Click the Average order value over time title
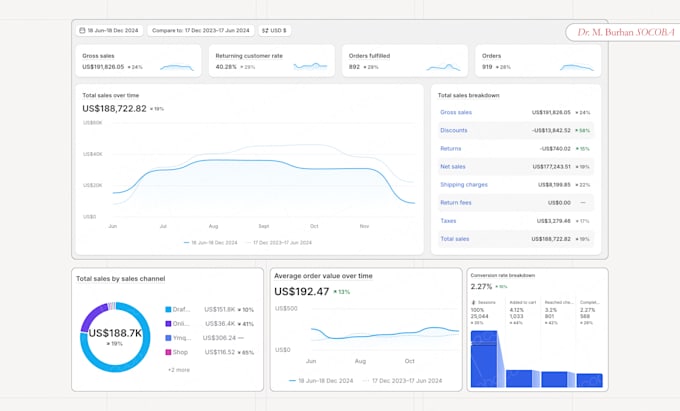The height and width of the screenshot is (411, 680). (x=323, y=276)
